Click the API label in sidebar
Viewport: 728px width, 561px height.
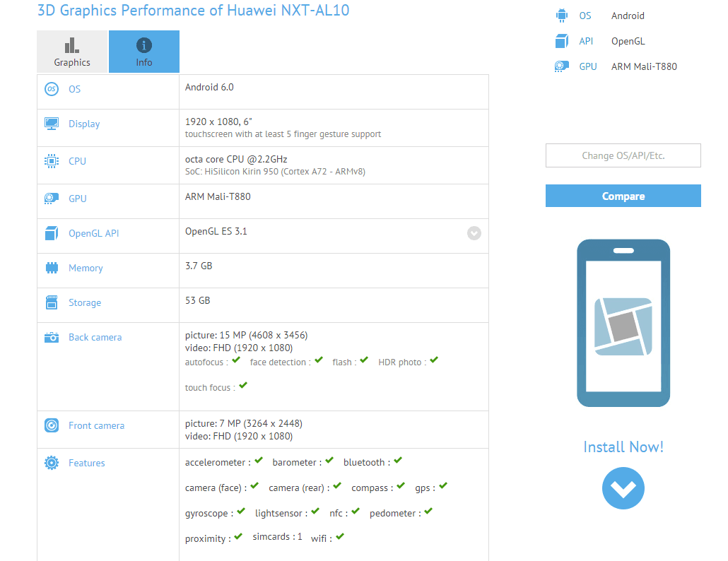[586, 41]
